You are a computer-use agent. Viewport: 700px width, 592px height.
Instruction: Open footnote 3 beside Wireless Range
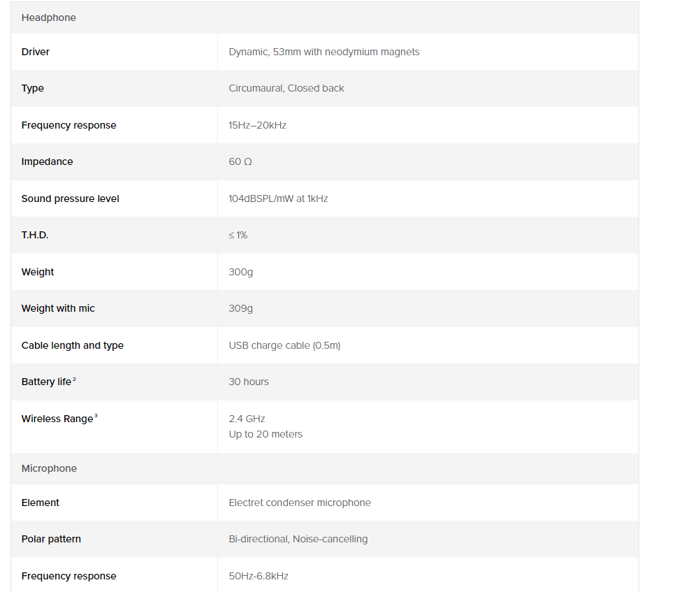coord(96,416)
